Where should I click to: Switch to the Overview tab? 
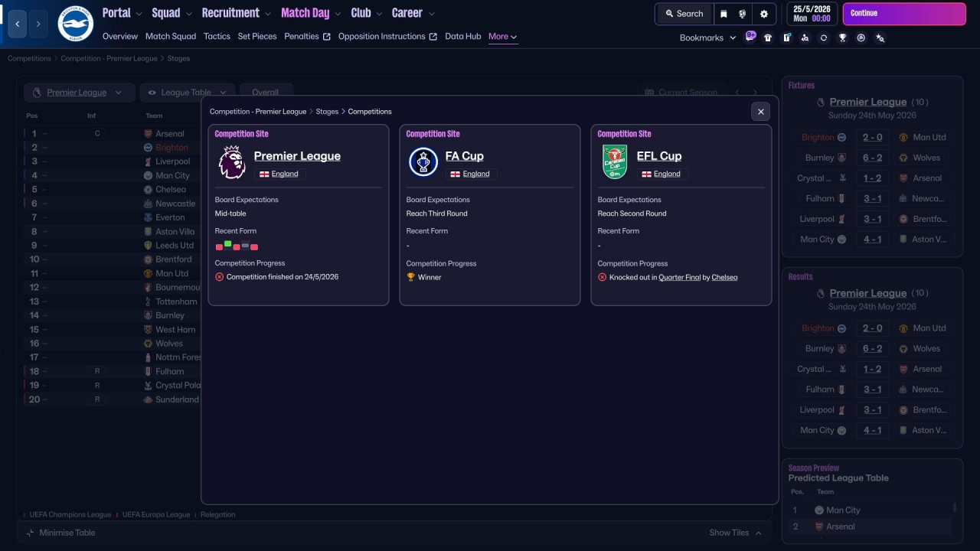(x=120, y=36)
